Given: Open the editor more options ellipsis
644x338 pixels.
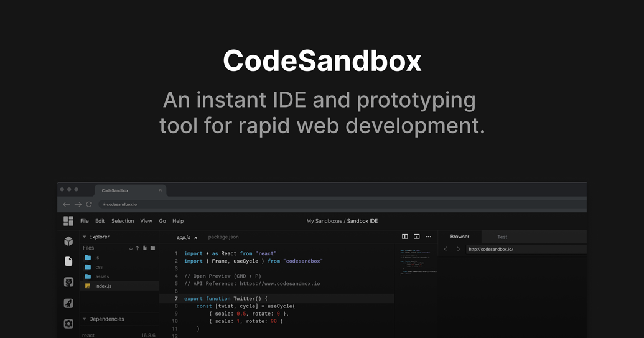Looking at the screenshot, I should [428, 237].
